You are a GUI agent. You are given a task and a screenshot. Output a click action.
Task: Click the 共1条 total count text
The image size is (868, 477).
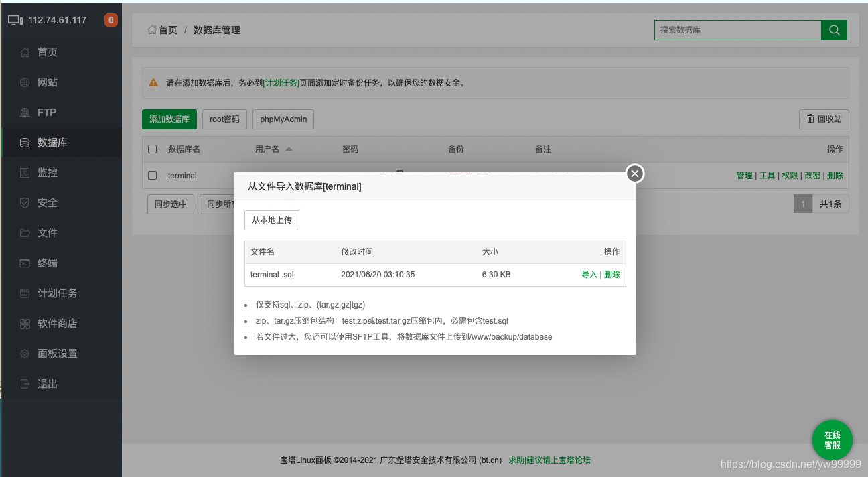pos(830,204)
